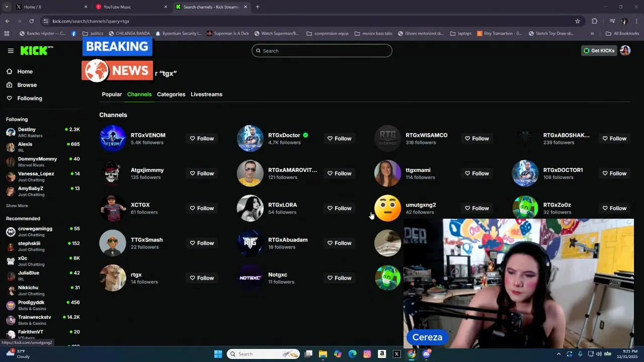Open RTGxVENOM channel avatar
Image resolution: width=644 pixels, height=362 pixels.
tap(113, 138)
